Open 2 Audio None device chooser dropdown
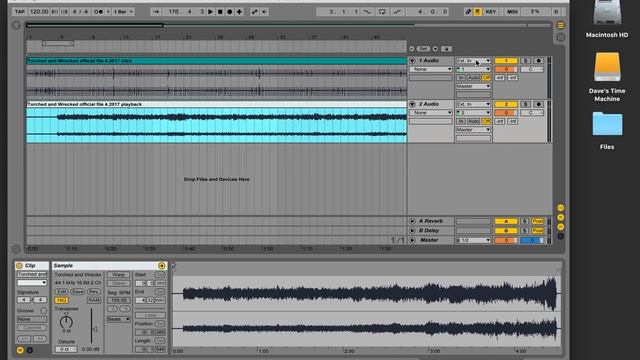Image resolution: width=640 pixels, height=360 pixels. (x=431, y=113)
